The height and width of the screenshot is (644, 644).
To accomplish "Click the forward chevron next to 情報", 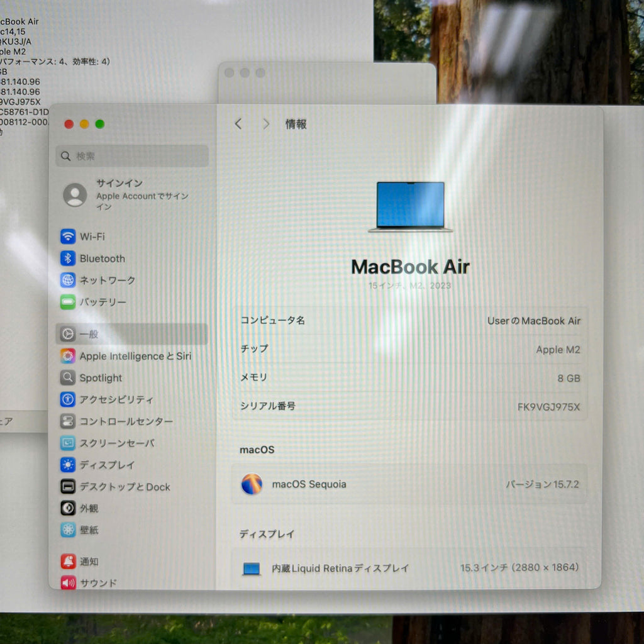I will point(266,124).
